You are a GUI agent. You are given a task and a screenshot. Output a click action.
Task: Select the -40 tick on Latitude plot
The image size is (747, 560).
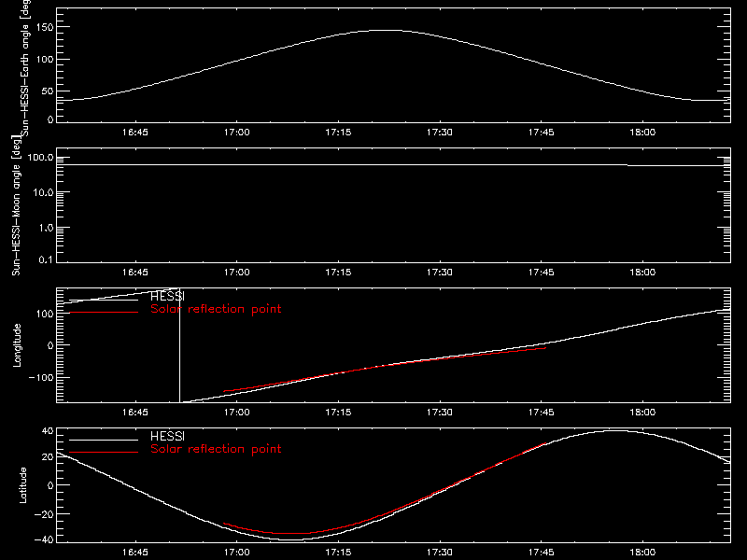point(44,540)
